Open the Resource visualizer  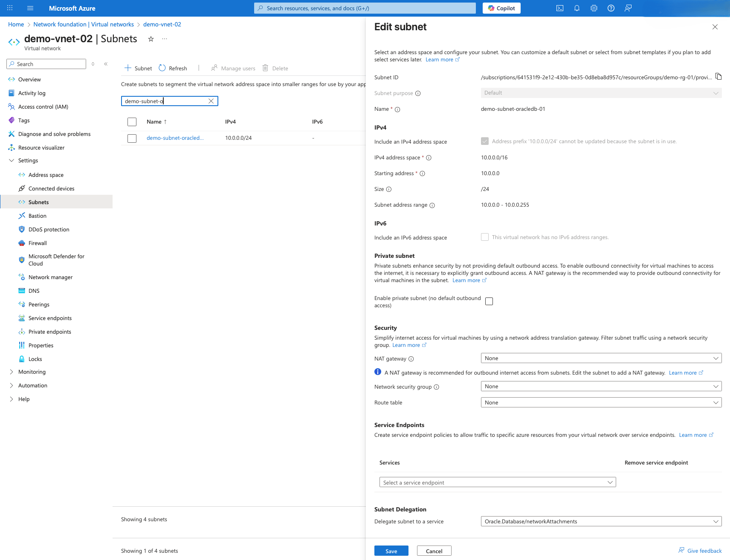(x=41, y=147)
